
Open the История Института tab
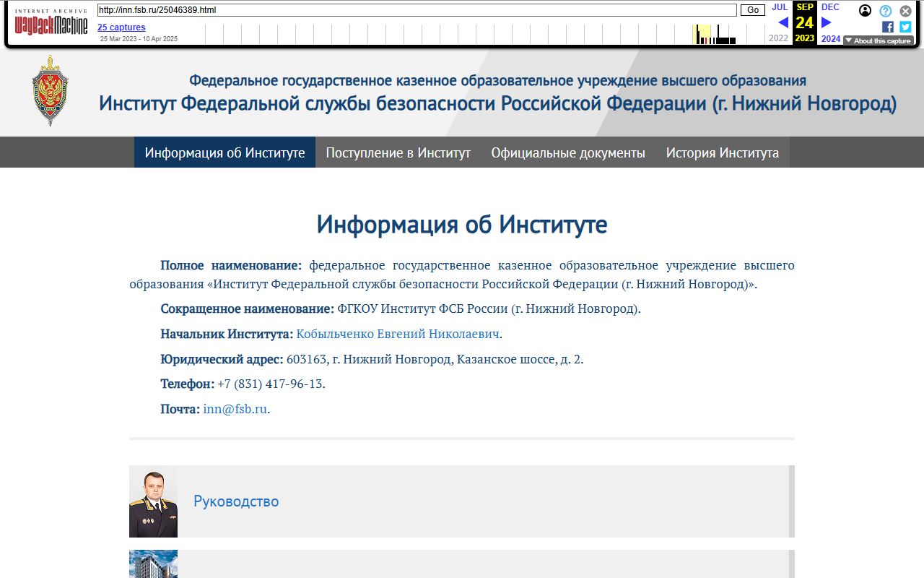[723, 152]
